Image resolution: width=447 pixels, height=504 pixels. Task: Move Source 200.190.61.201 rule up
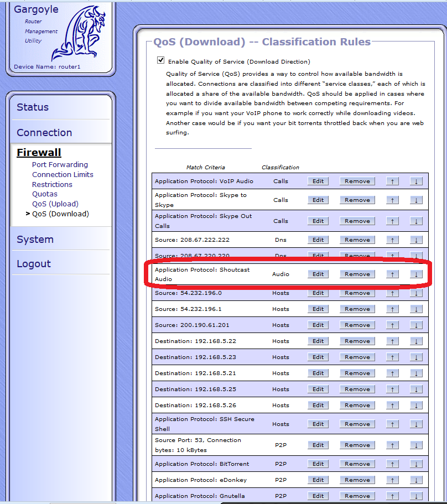(x=392, y=325)
